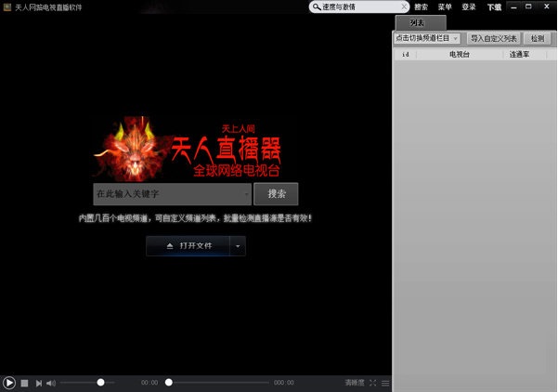Click the 打开文件 button
Image resolution: width=558 pixels, height=392 pixels.
point(188,246)
